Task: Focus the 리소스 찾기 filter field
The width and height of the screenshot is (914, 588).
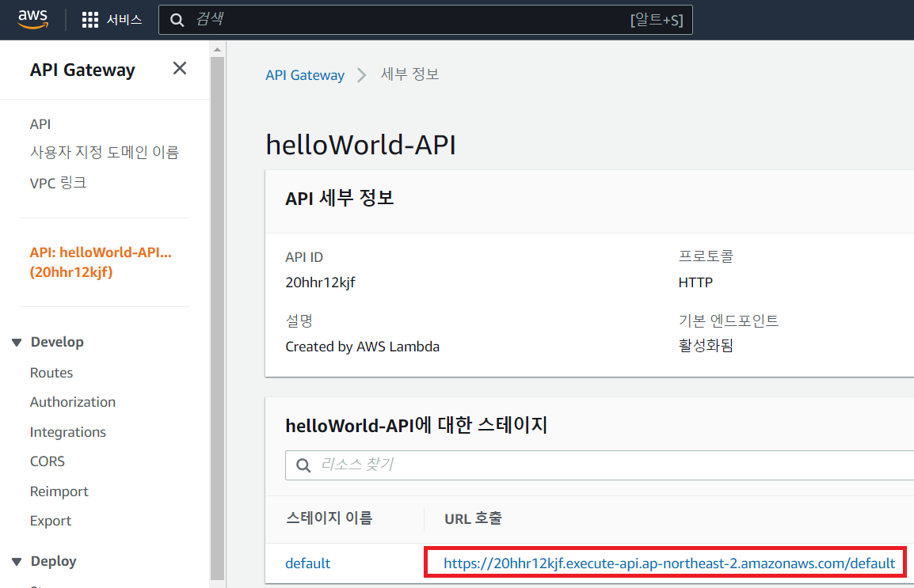Action: click(600, 465)
